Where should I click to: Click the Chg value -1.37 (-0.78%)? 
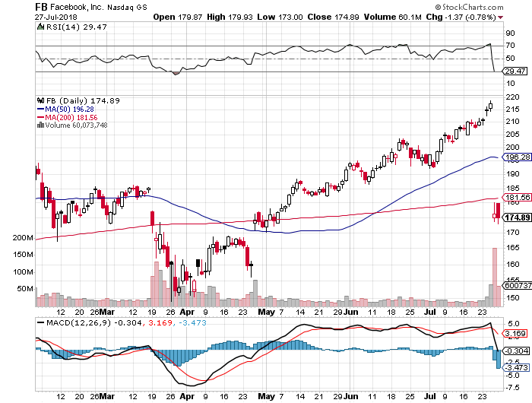pyautogui.click(x=470, y=17)
